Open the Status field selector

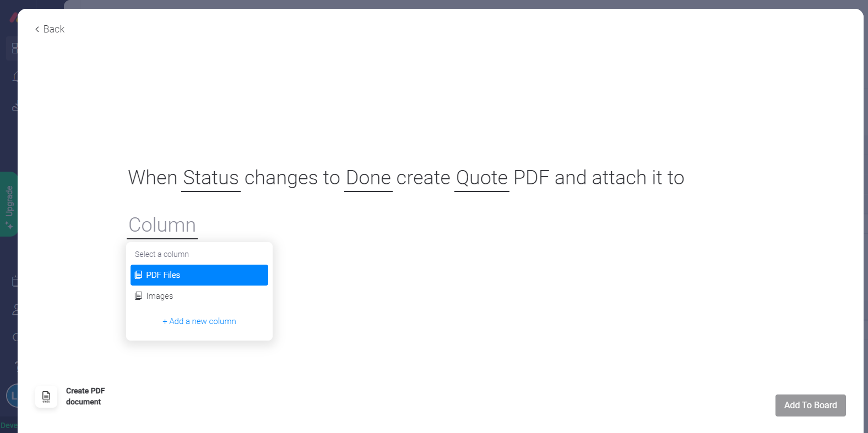click(211, 178)
